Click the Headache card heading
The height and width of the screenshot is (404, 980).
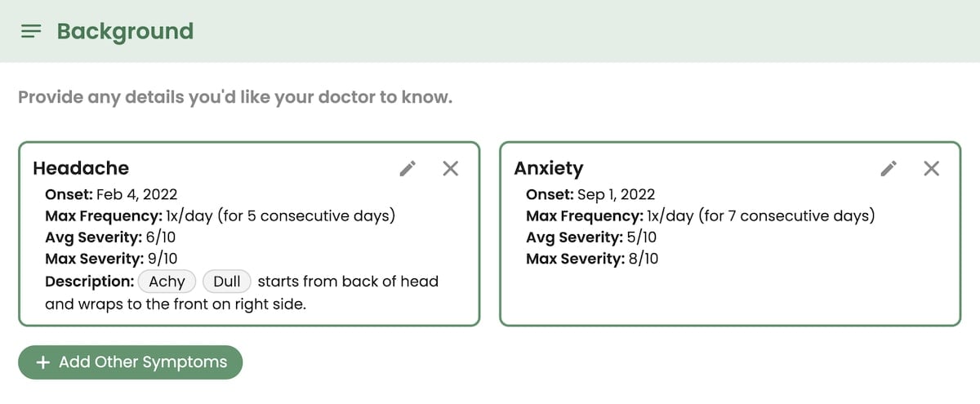click(x=81, y=168)
